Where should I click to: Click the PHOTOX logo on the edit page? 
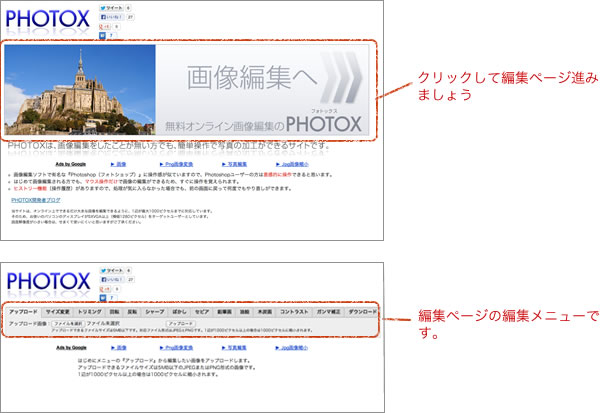(48, 281)
